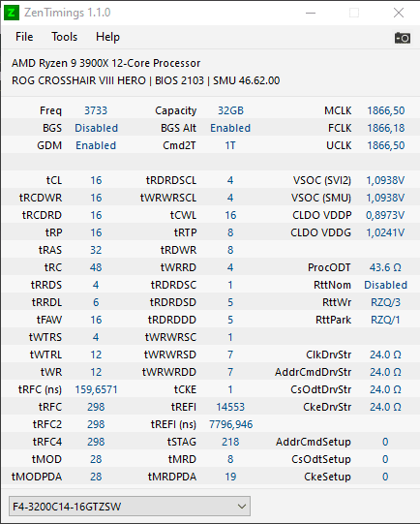Expand the F4-3200C14-16GTZSW module dropdown

click(x=130, y=506)
